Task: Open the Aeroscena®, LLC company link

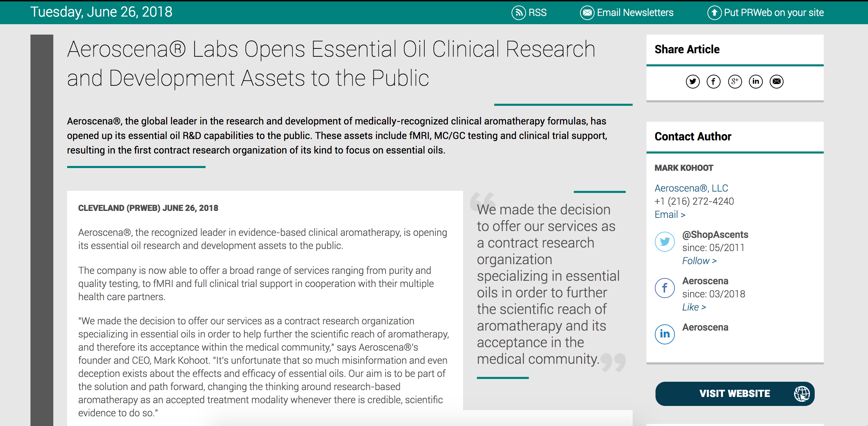Action: pos(691,188)
